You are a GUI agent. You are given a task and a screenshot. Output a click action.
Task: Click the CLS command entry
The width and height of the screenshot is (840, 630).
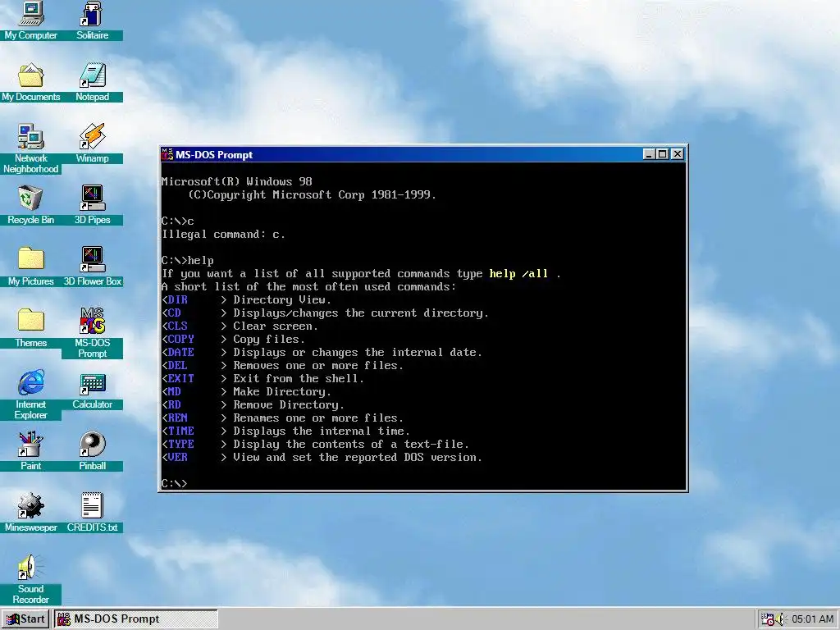click(177, 326)
